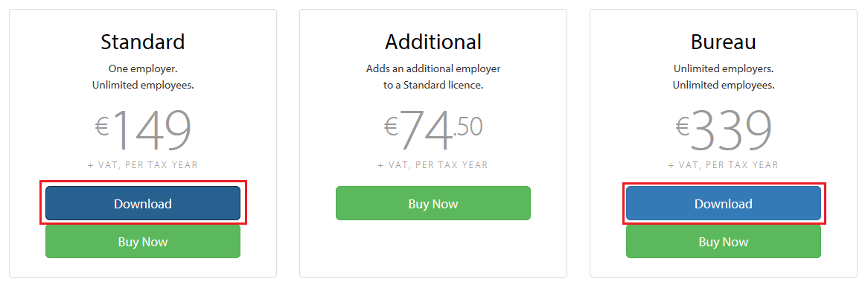The height and width of the screenshot is (285, 868).
Task: Click the €149 Standard price
Action: 143,131
